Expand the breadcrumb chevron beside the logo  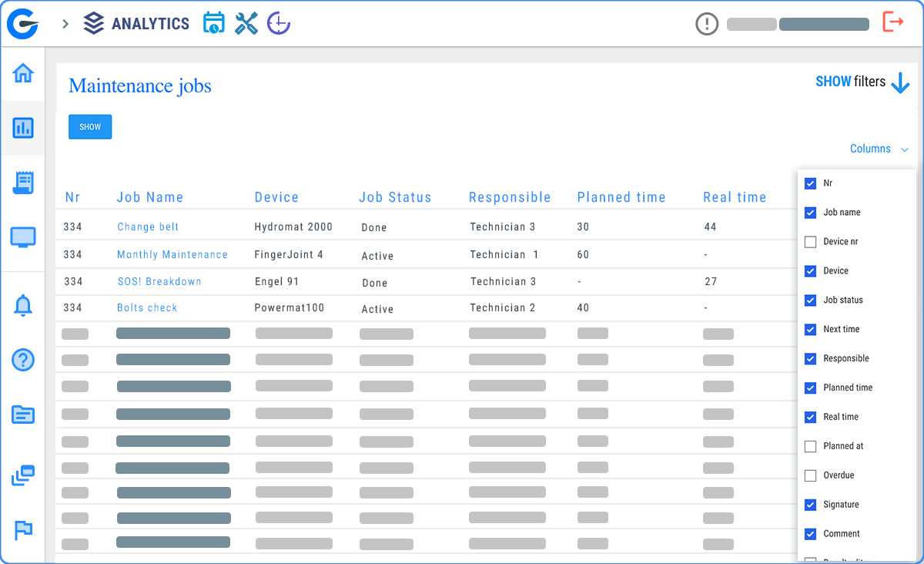[x=65, y=24]
